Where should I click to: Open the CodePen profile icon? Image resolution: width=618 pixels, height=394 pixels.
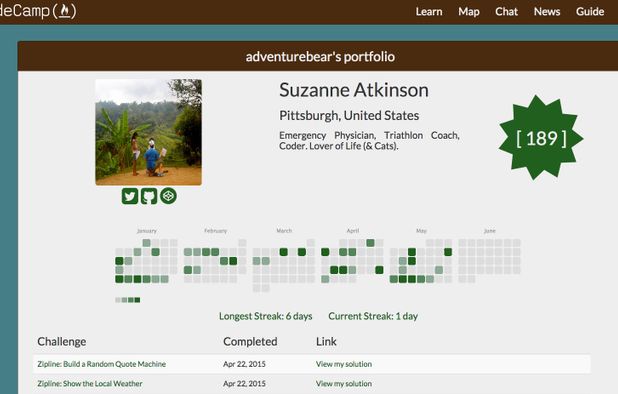click(168, 195)
